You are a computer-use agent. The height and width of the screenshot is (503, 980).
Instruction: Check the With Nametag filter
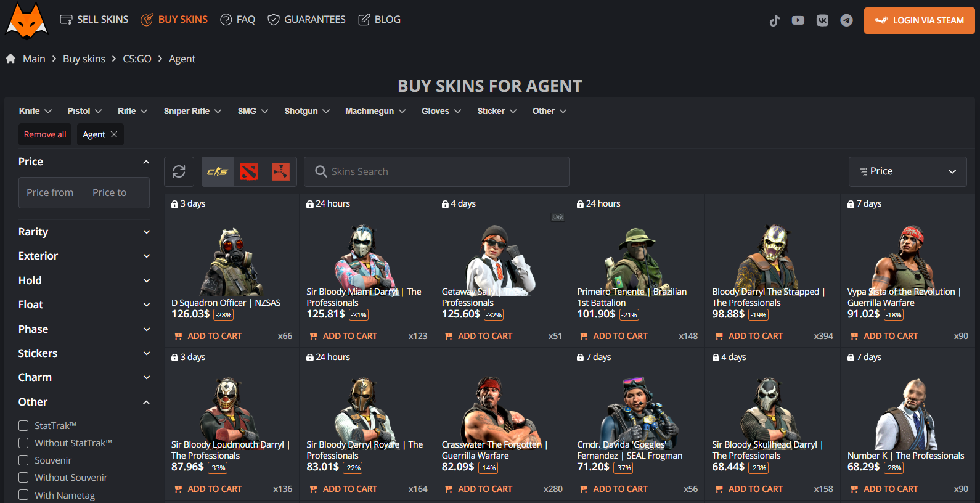(x=23, y=494)
